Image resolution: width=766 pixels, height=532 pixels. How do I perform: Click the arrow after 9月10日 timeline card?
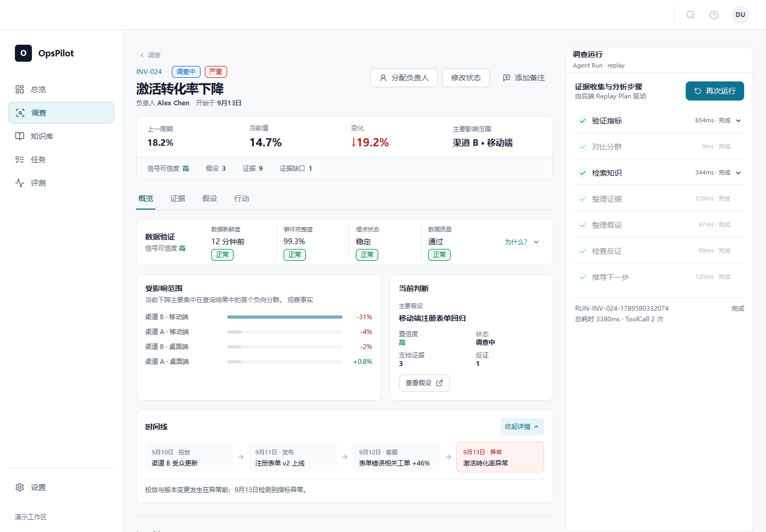(241, 457)
